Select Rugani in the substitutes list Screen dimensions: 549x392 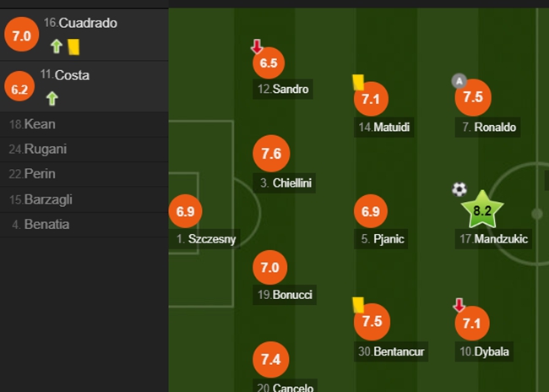click(84, 150)
